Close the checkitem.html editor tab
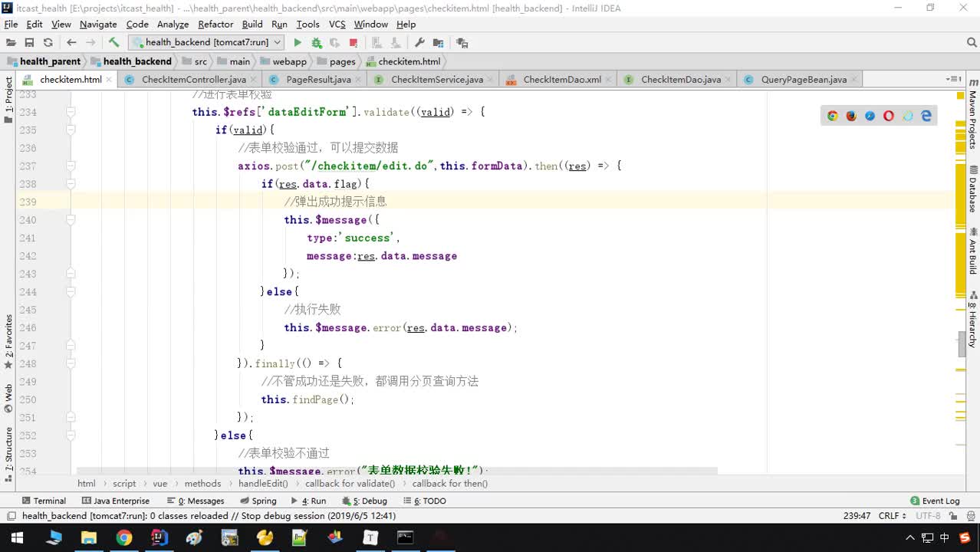980x552 pixels. [x=109, y=80]
